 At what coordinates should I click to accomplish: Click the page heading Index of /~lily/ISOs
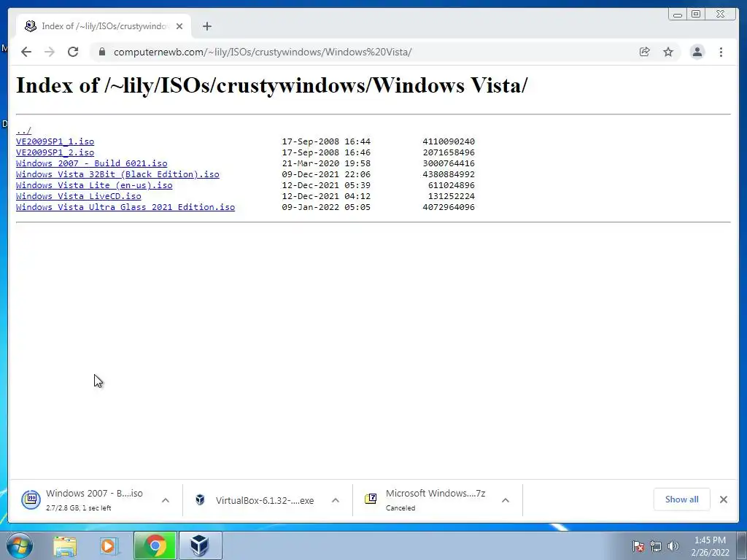pyautogui.click(x=271, y=86)
